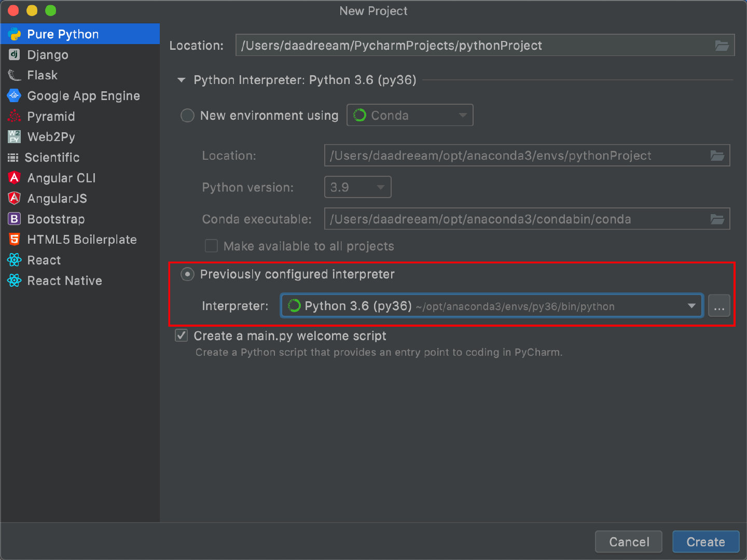Check Make available to all projects
Screen dimensions: 747x560
[x=211, y=246]
